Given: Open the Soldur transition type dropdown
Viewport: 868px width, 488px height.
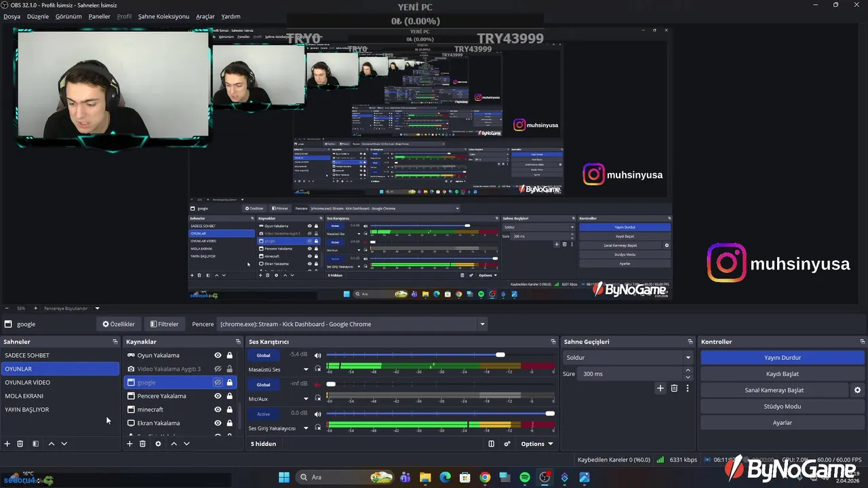Looking at the screenshot, I should [x=628, y=357].
